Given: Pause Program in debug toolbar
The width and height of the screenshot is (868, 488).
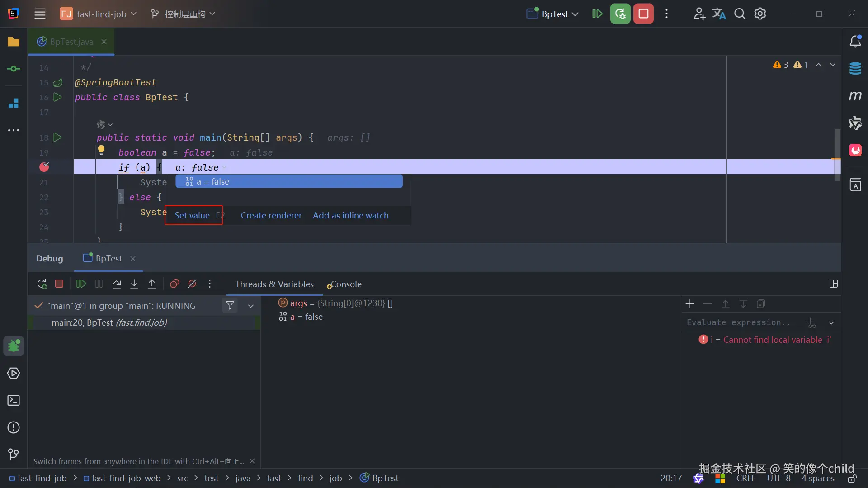Looking at the screenshot, I should click(x=99, y=284).
